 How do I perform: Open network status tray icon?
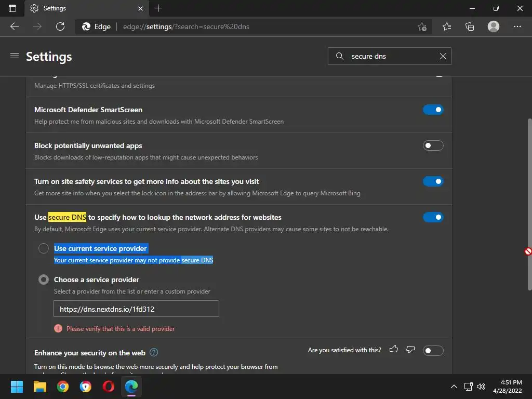pos(469,387)
